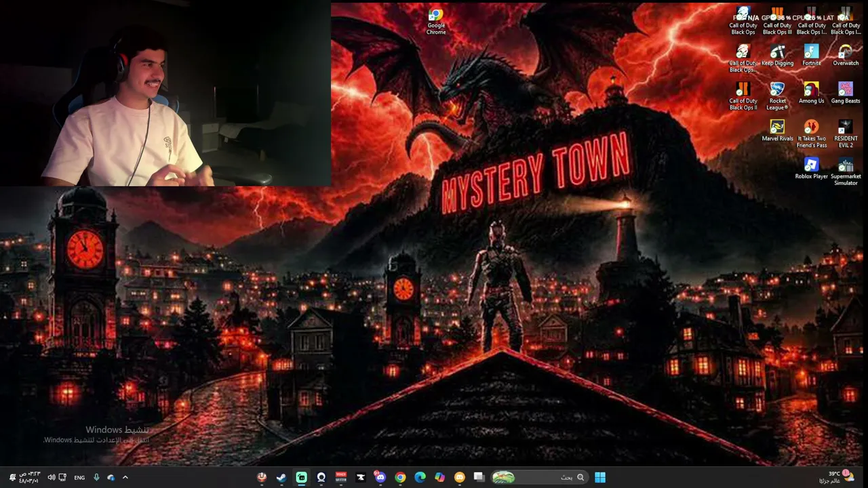
Task: Launch Marvel Rivals desktop shortcut
Action: point(777,131)
